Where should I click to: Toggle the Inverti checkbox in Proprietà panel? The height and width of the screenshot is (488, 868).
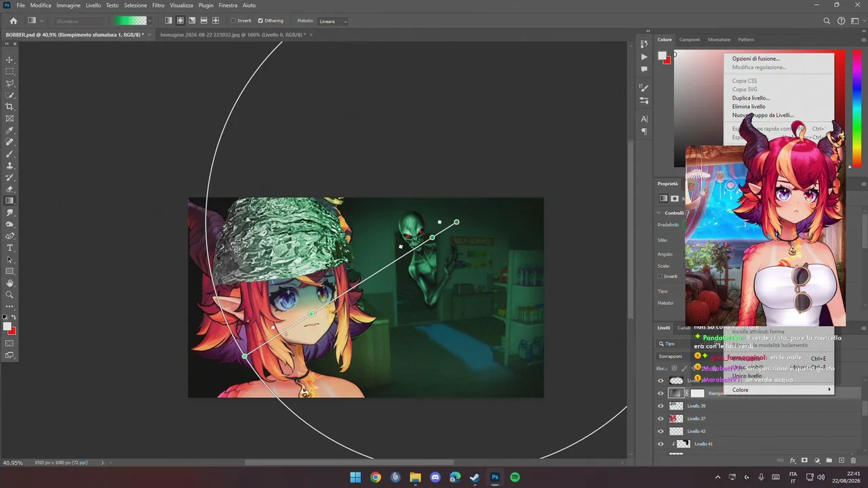[x=660, y=277]
